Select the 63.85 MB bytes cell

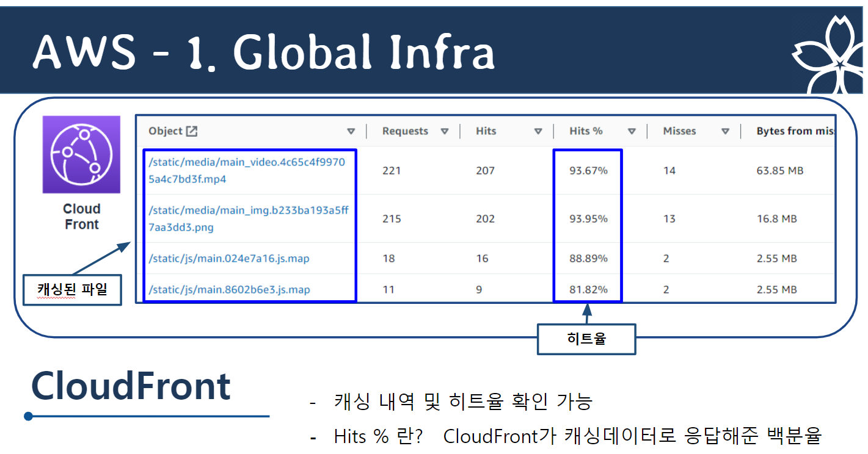[x=780, y=171]
